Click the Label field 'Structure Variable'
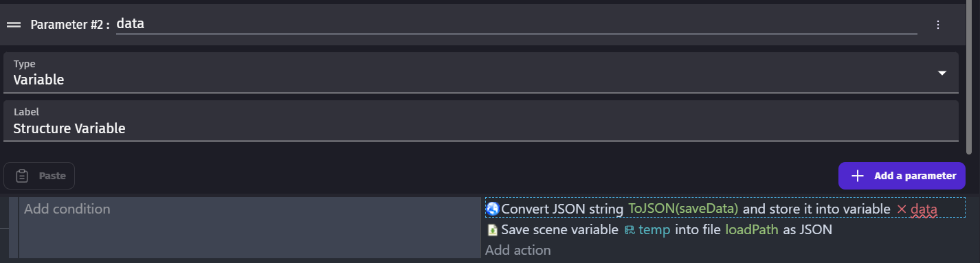980x263 pixels. tap(480, 121)
